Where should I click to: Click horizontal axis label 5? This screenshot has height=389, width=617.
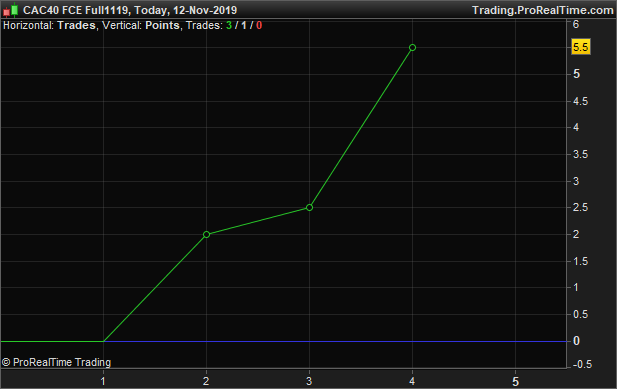[515, 381]
